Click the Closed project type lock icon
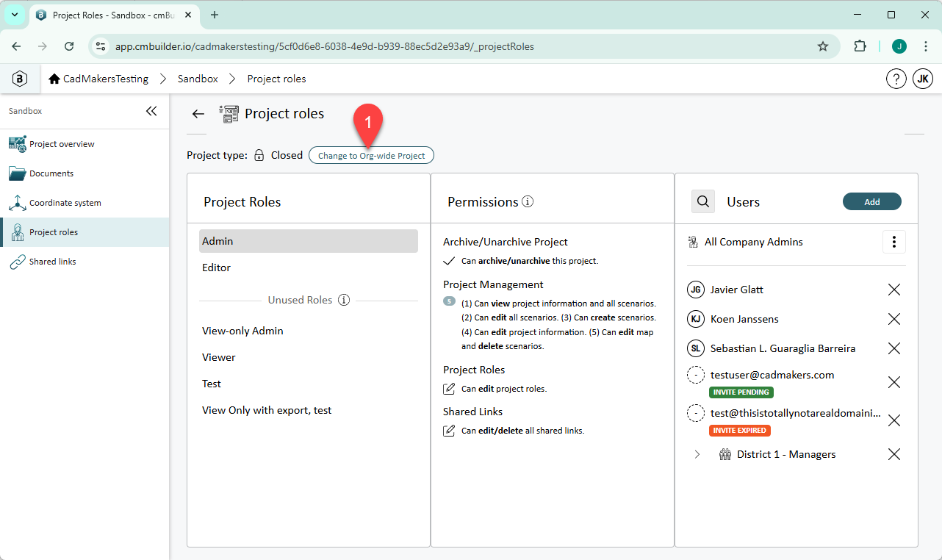 [259, 155]
